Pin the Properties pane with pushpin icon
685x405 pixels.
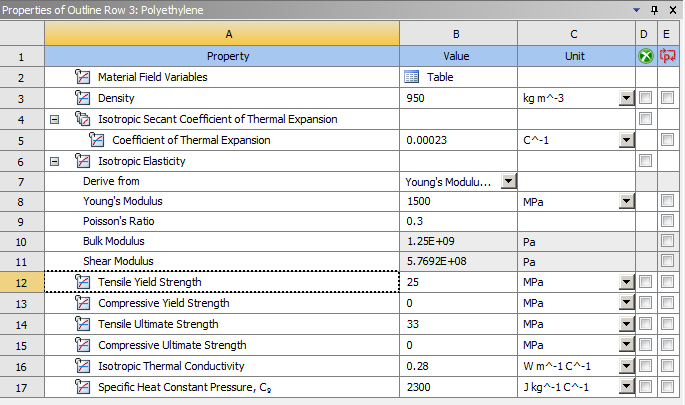(654, 10)
